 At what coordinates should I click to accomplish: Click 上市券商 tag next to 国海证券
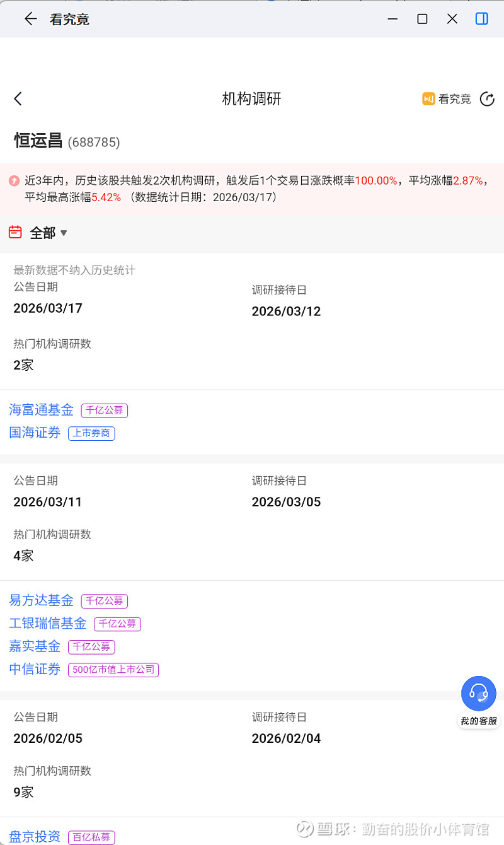point(91,433)
